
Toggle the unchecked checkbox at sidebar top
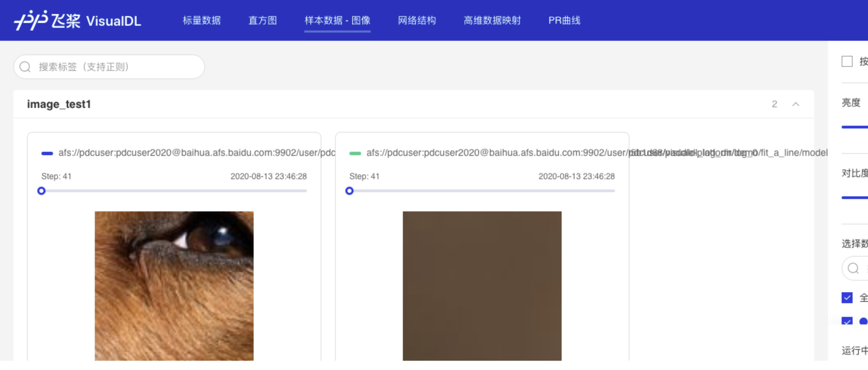(847, 61)
